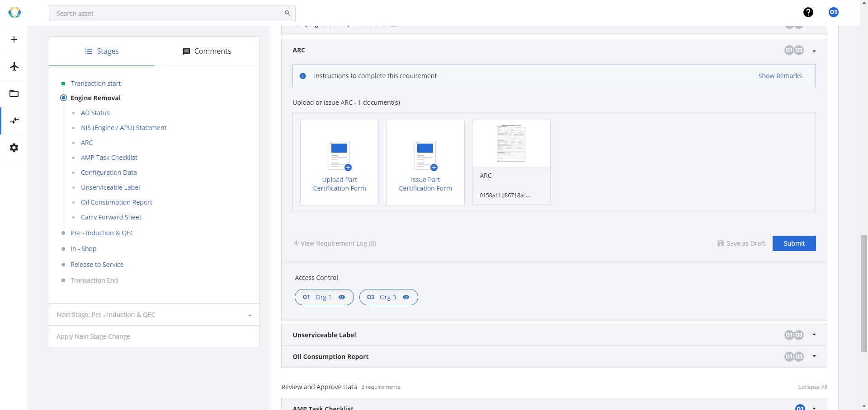This screenshot has height=410, width=868.
Task: Click the info icon beside Instructions
Action: pyautogui.click(x=303, y=76)
